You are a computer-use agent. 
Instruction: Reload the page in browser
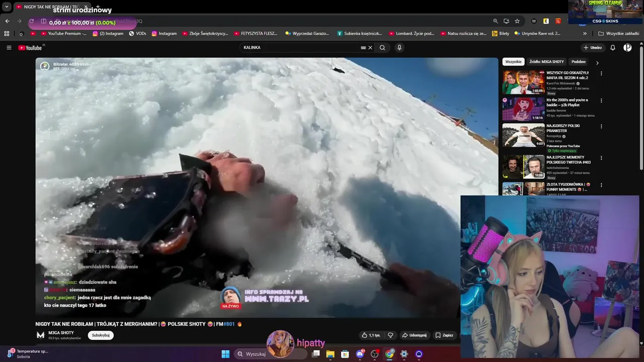click(31, 21)
